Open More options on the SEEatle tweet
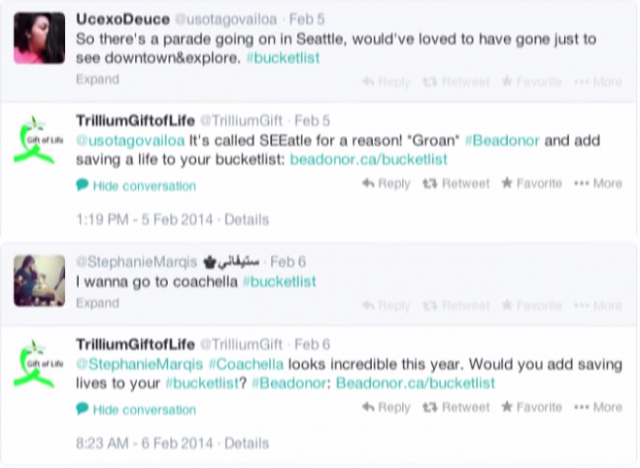Viewport: 640px width, 468px height. click(598, 184)
